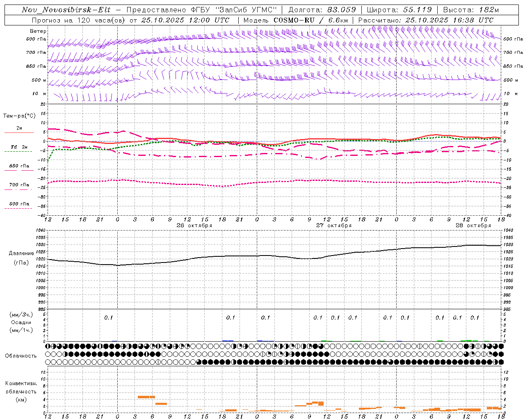Click the 2м temperature legend entry

point(19,128)
